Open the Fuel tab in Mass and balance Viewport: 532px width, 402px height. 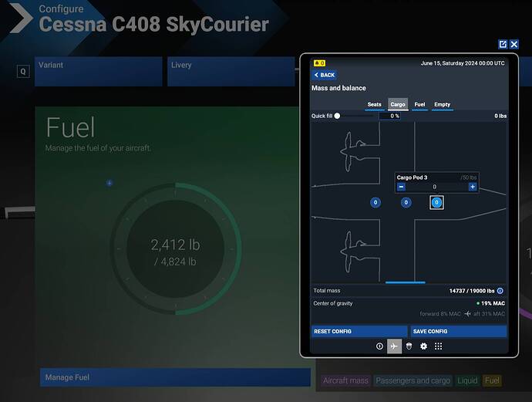(419, 105)
